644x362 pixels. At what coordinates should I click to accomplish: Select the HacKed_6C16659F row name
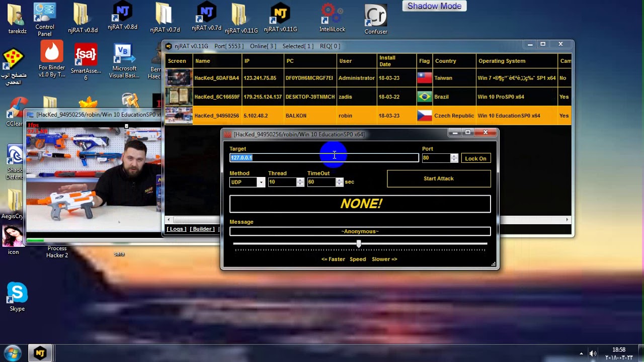[x=217, y=97]
